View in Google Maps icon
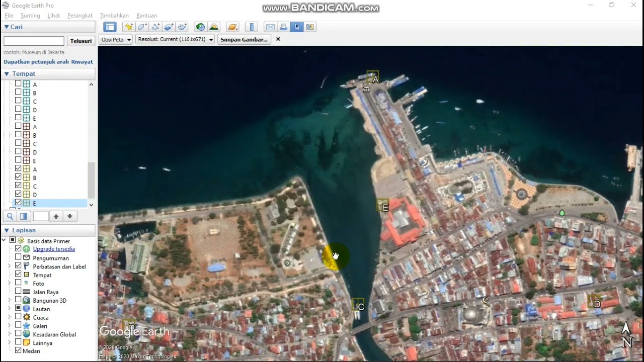 310,27
